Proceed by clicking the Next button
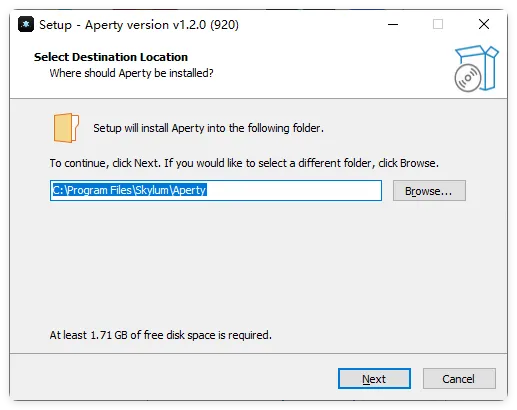This screenshot has width=517, height=410. (x=374, y=379)
